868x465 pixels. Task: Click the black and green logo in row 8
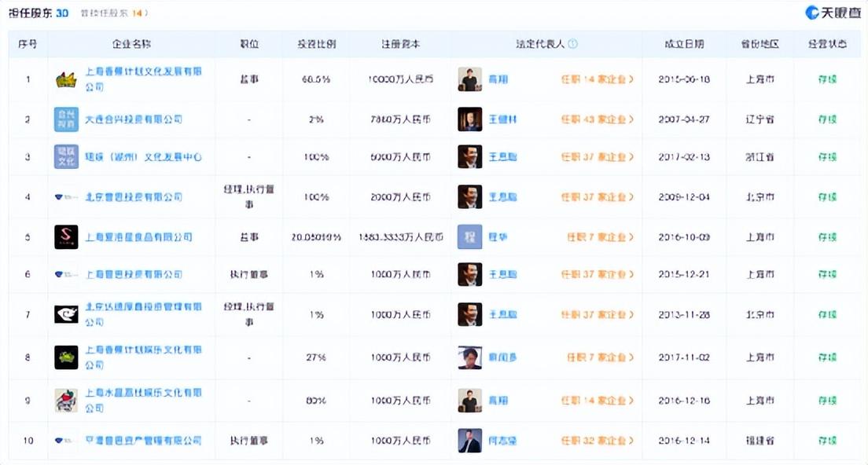66,357
